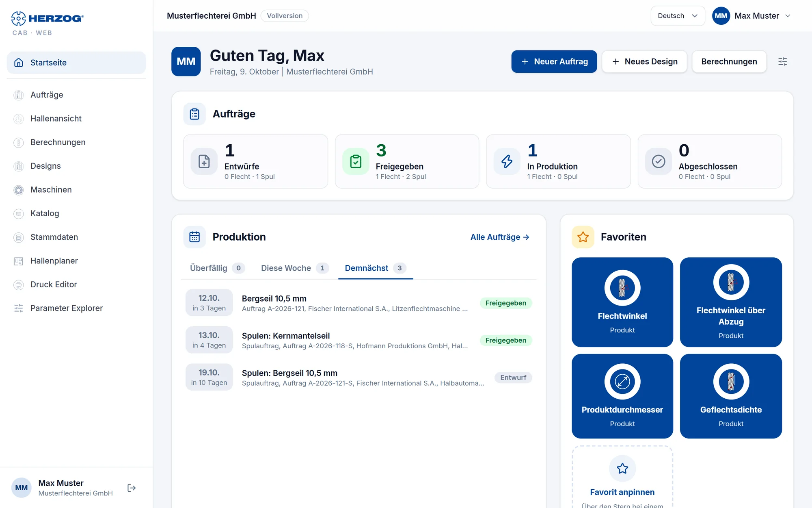Open Stammdaten in the sidebar

76,237
